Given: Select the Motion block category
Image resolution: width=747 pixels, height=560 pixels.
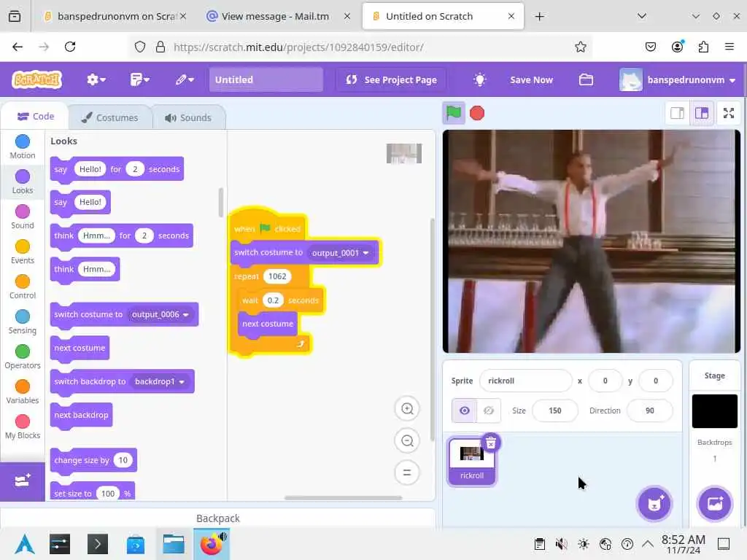Looking at the screenshot, I should click(x=23, y=147).
